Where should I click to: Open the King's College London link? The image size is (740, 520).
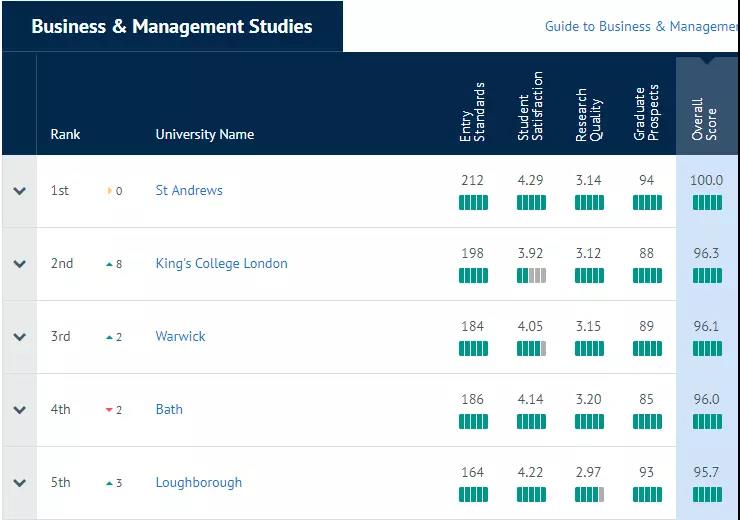221,263
